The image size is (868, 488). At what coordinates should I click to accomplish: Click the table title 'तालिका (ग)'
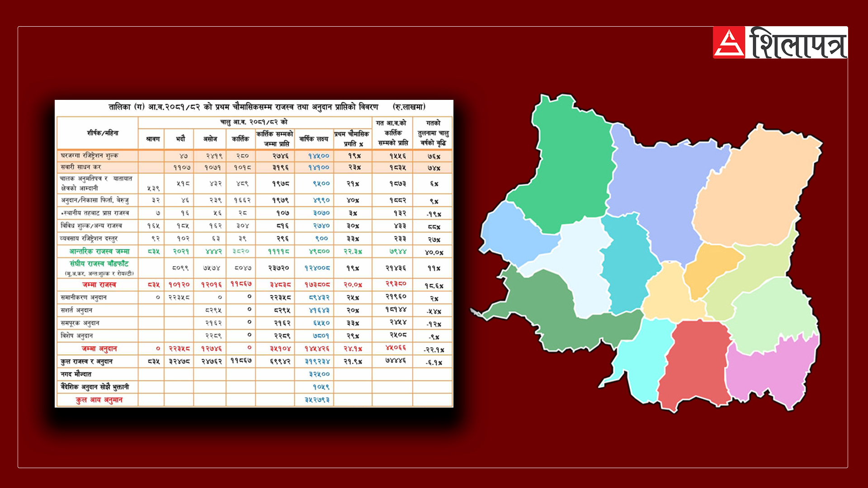(x=127, y=107)
